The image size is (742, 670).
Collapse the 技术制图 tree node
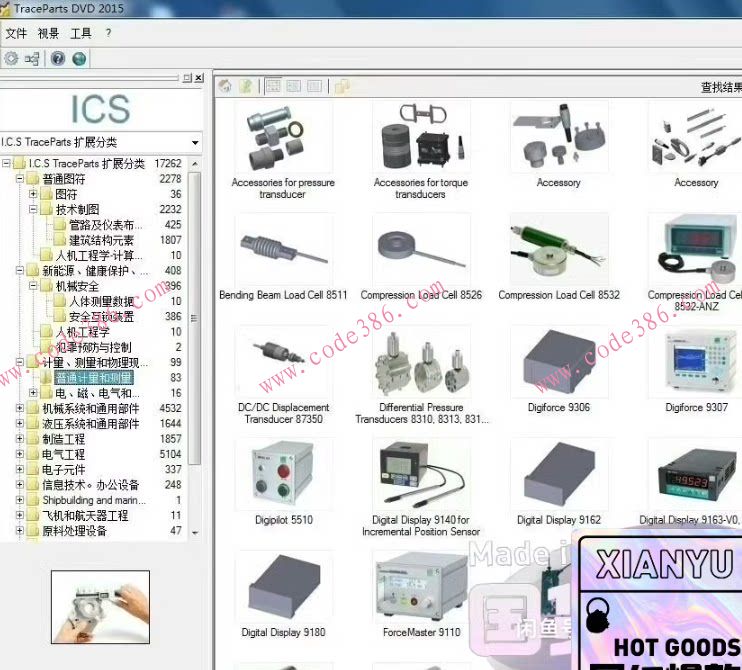33,210
